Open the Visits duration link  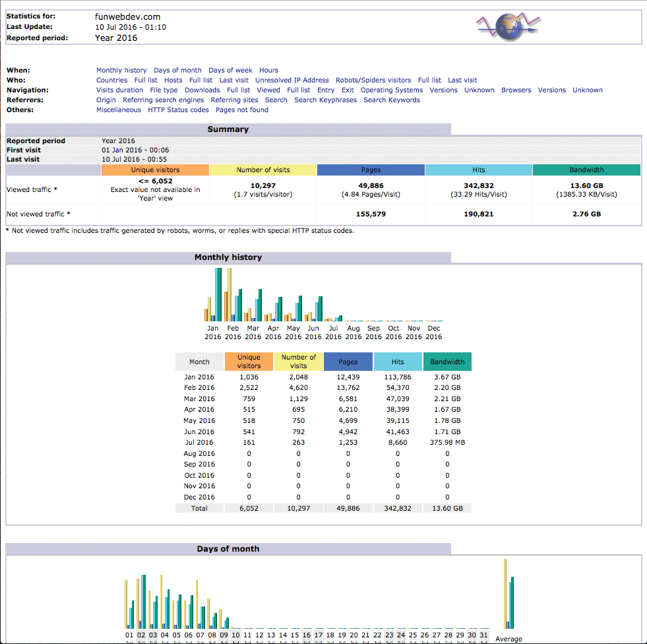tap(119, 90)
